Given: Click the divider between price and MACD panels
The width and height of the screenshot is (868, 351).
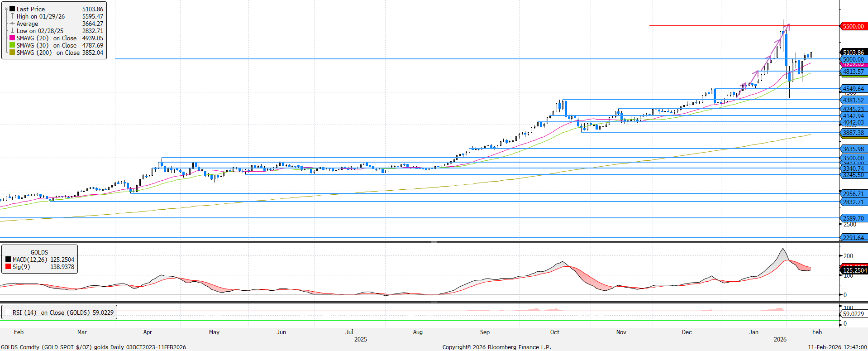Looking at the screenshot, I should 434,242.
